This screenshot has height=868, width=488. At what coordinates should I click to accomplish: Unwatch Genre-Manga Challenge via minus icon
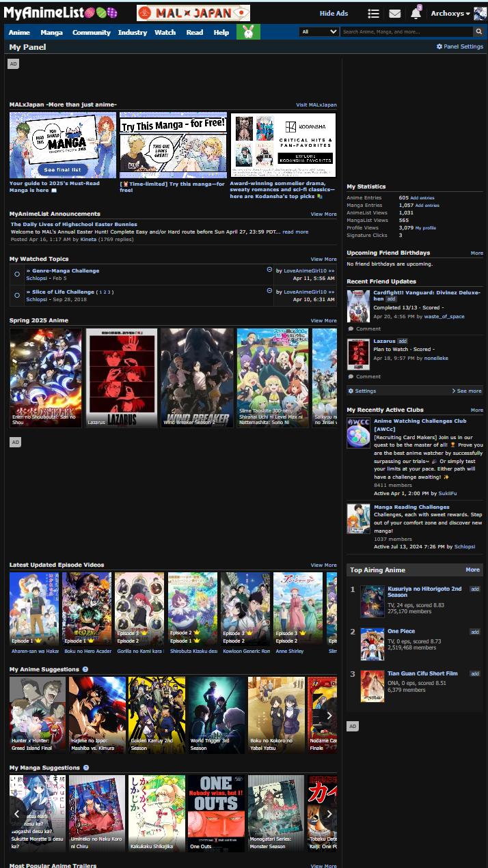(269, 270)
